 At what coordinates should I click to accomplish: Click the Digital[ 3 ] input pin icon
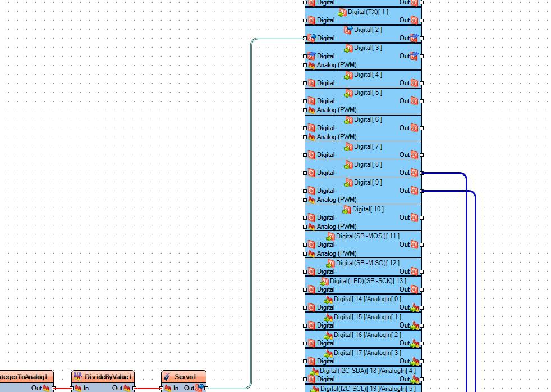[312, 56]
